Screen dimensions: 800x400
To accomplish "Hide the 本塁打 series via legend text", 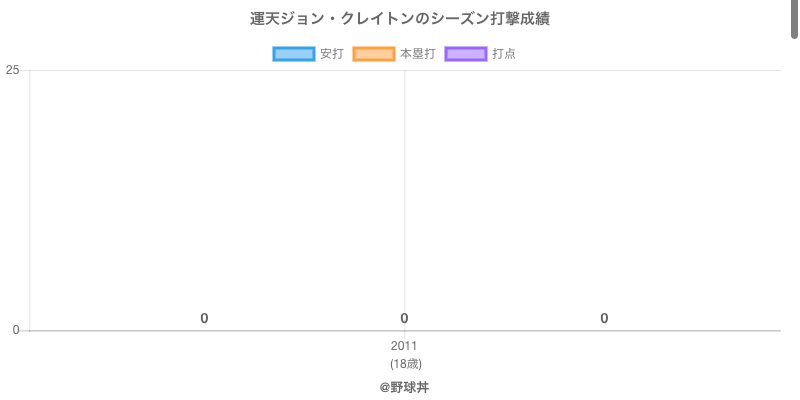I will click(x=417, y=54).
